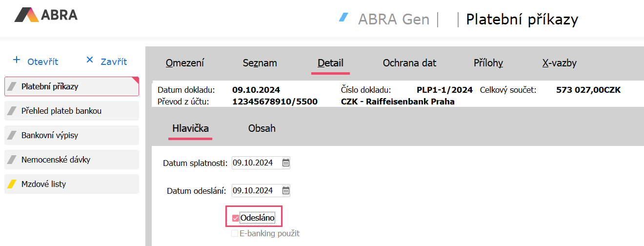Click the Datum splatnosti date field

coord(255,163)
